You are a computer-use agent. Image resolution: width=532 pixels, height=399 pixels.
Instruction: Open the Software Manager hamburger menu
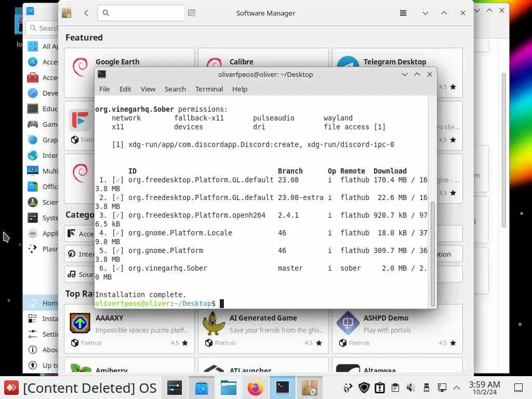coord(403,13)
